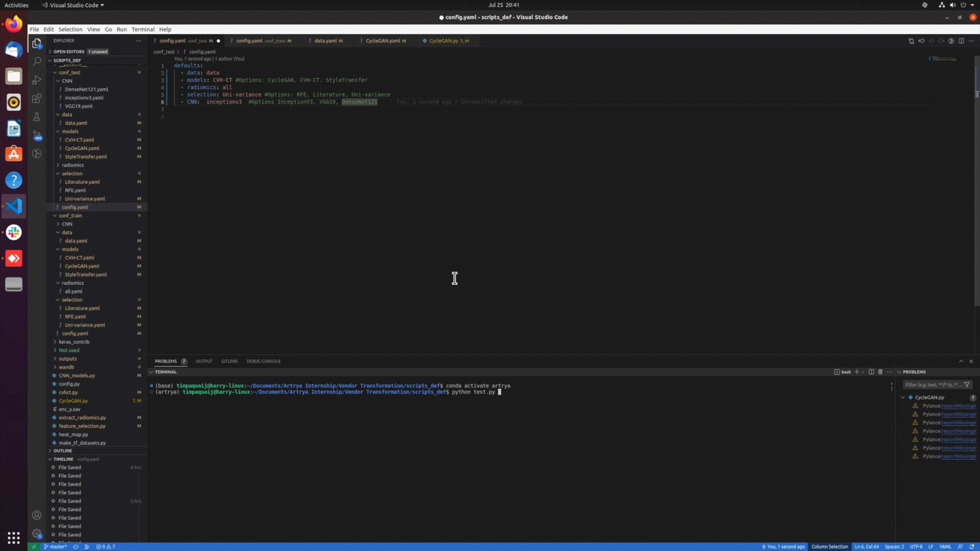This screenshot has height=551, width=980.
Task: Switch to config.yaml conf_train tab
Action: 263,41
